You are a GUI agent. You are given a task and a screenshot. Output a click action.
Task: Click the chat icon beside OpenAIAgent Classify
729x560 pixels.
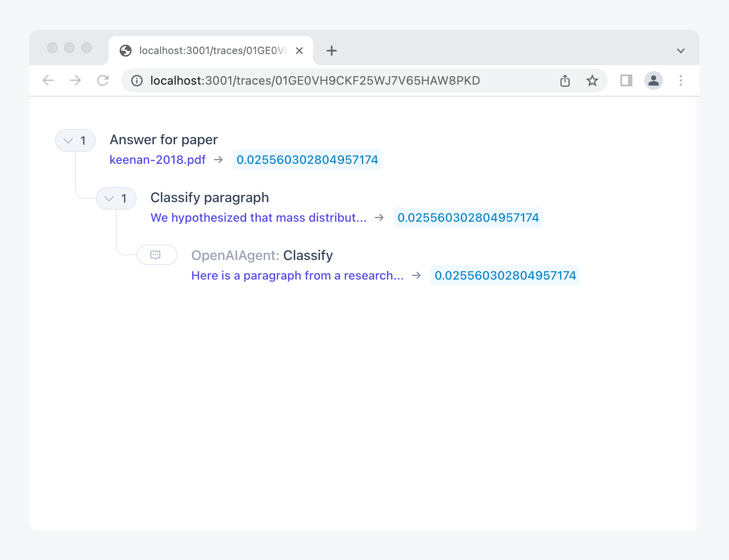156,255
